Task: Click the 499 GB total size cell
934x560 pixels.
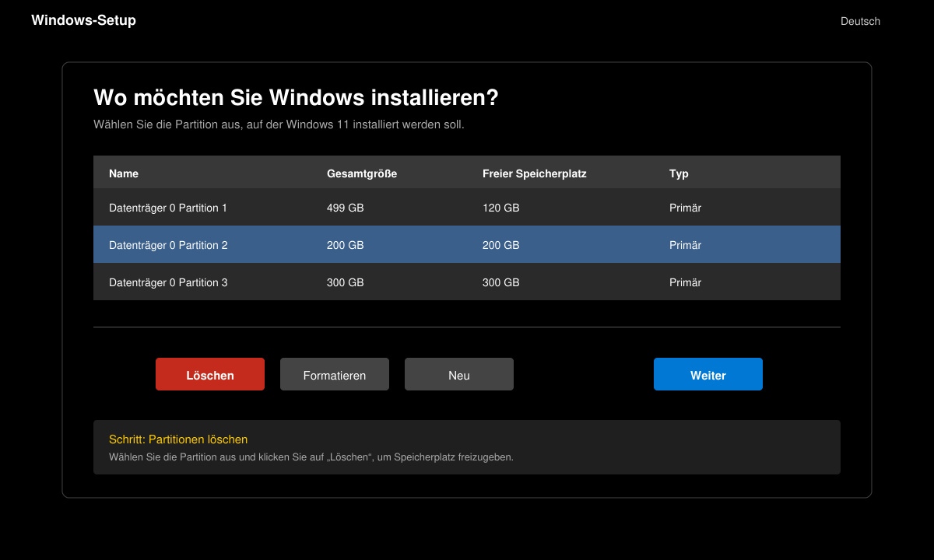Action: (346, 208)
